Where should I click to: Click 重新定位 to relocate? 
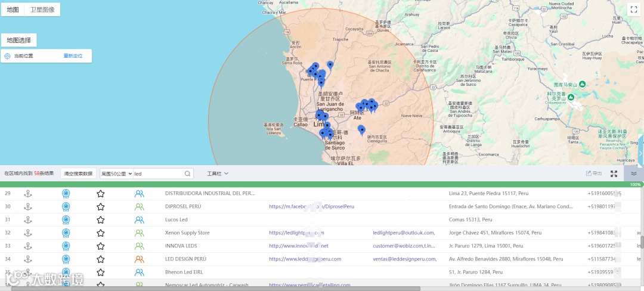pos(73,56)
